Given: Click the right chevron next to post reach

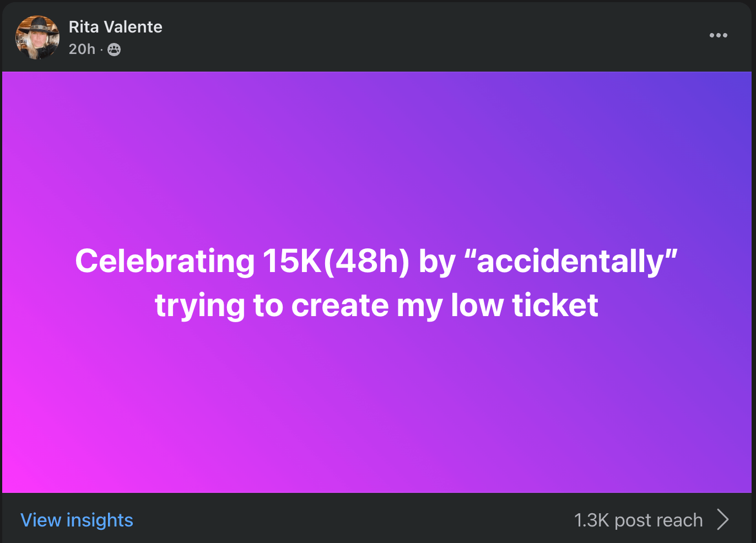Looking at the screenshot, I should (x=723, y=519).
